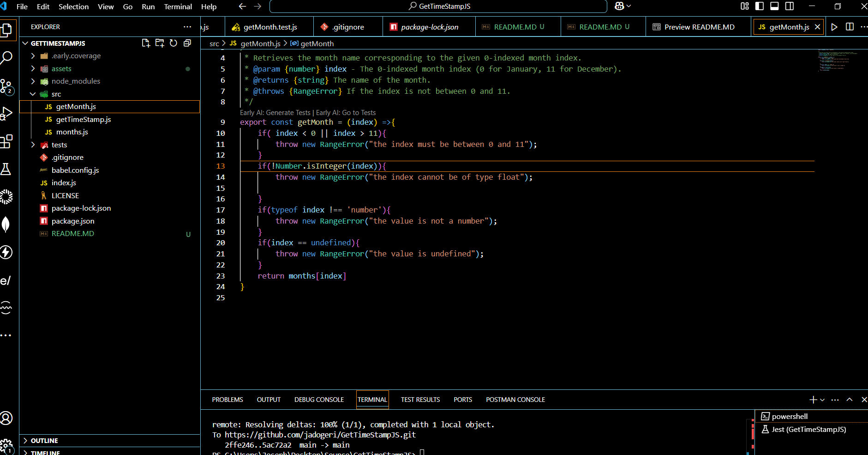Switch to the package-lock.json tab
This screenshot has height=455, width=868.
point(429,27)
